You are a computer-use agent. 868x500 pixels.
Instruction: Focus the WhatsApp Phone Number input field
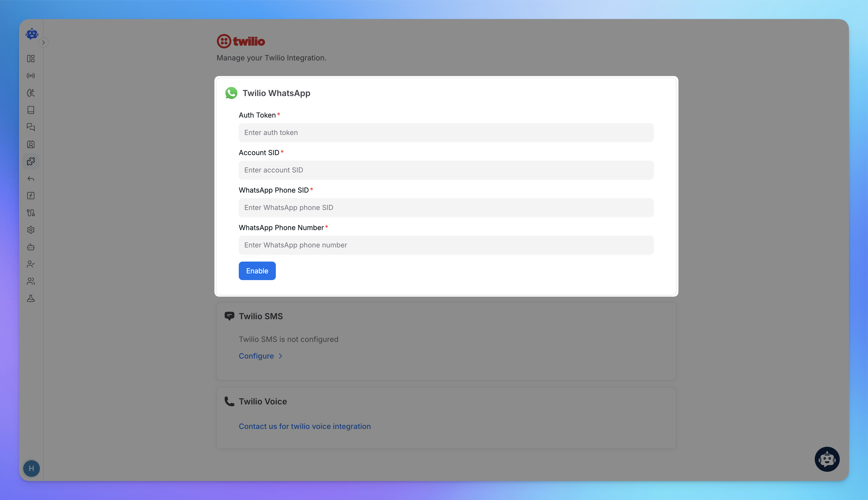pos(446,245)
